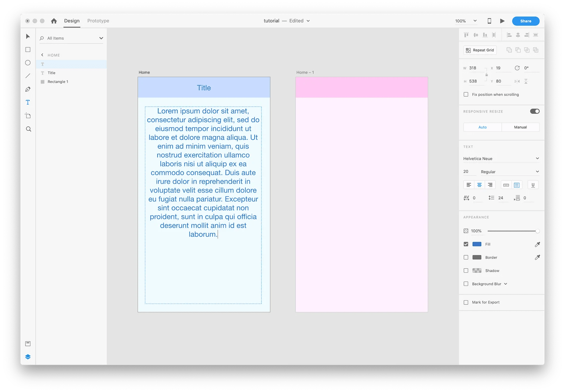
Task: Select Manual responsive resize mode
Action: [521, 127]
